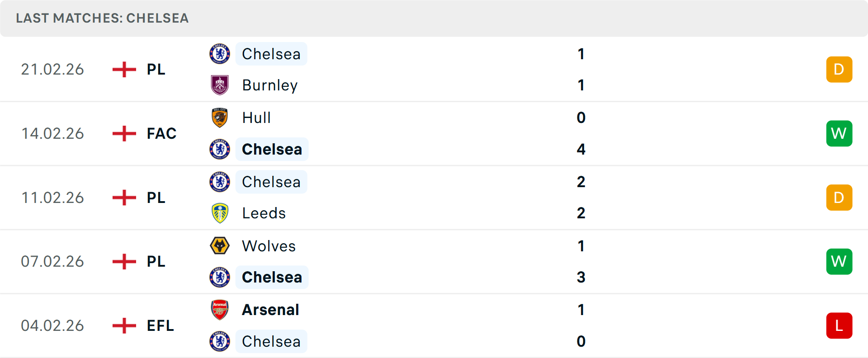Open the Arsenal team link
This screenshot has width=868, height=358.
pyautogui.click(x=270, y=310)
